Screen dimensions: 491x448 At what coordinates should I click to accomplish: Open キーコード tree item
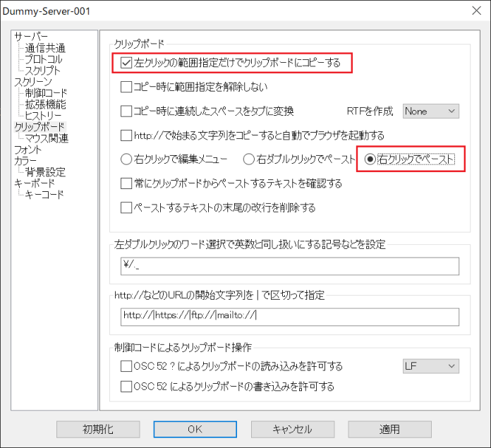pos(44,195)
